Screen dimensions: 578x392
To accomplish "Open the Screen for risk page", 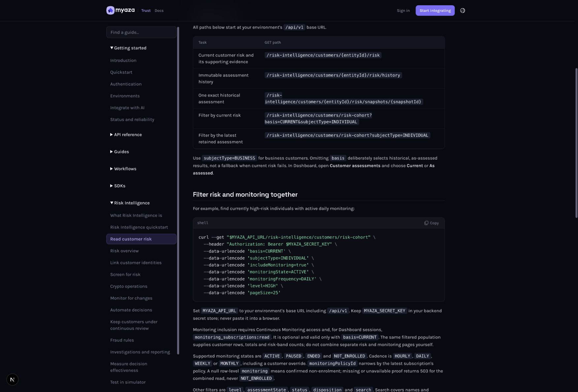I will pos(125,275).
